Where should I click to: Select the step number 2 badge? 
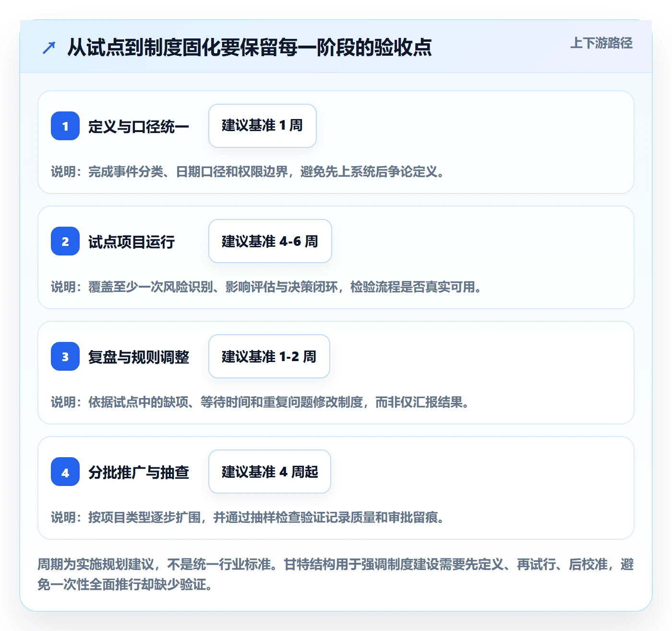tap(65, 241)
